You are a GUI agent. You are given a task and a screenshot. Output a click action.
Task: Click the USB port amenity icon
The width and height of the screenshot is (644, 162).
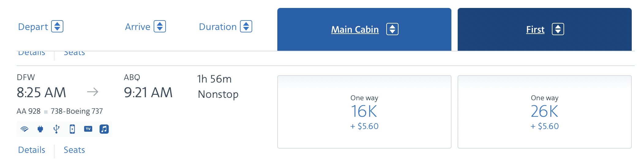tap(56, 129)
